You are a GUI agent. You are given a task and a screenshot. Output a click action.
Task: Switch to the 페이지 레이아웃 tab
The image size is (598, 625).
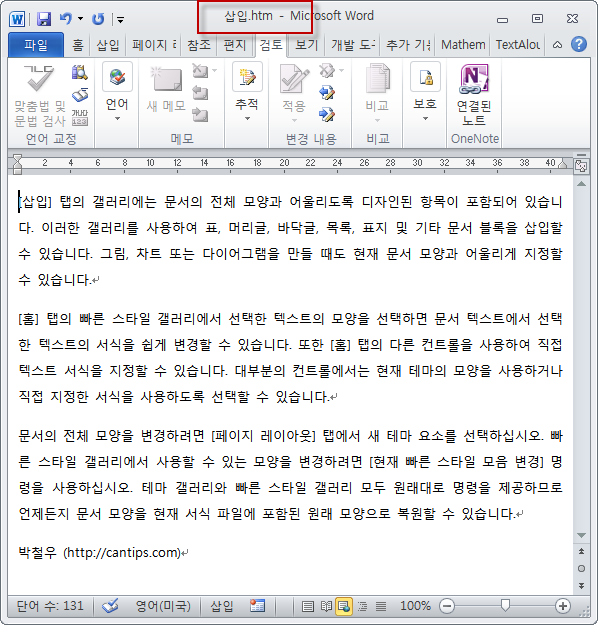(154, 45)
